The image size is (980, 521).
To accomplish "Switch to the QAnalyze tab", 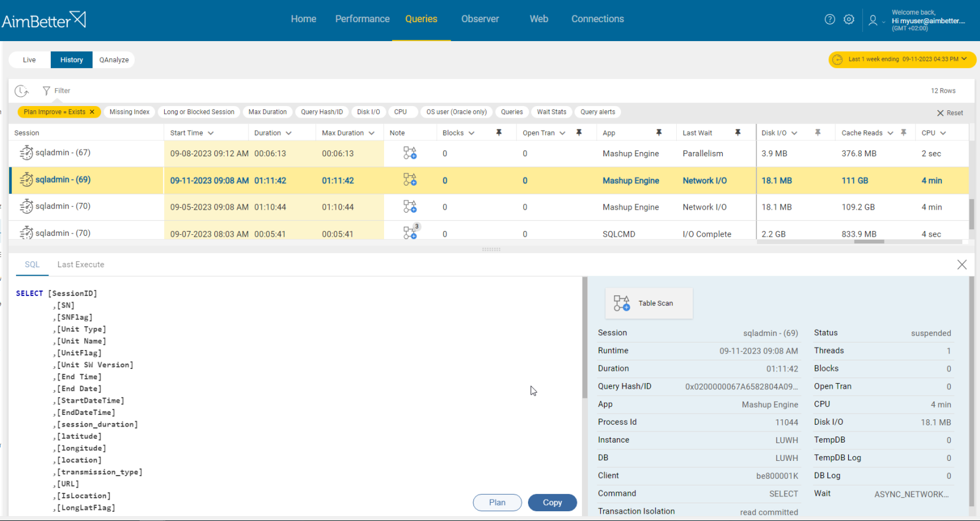I will pyautogui.click(x=114, y=60).
